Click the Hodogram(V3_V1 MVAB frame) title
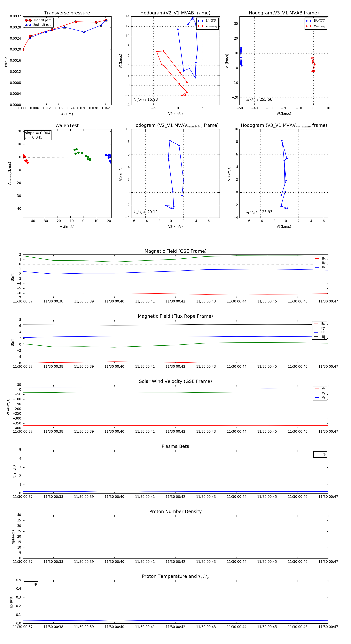This screenshot has width=351, height=644. click(284, 13)
